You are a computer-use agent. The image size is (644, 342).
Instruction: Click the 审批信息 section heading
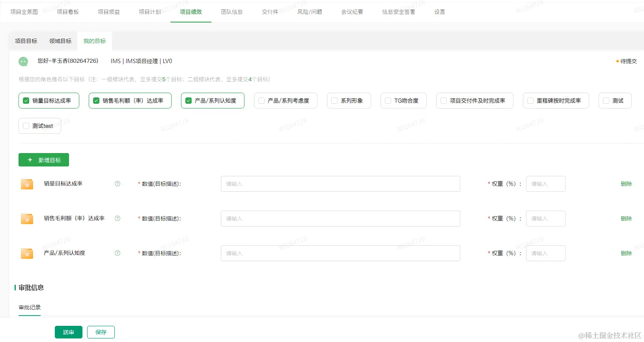pos(31,288)
